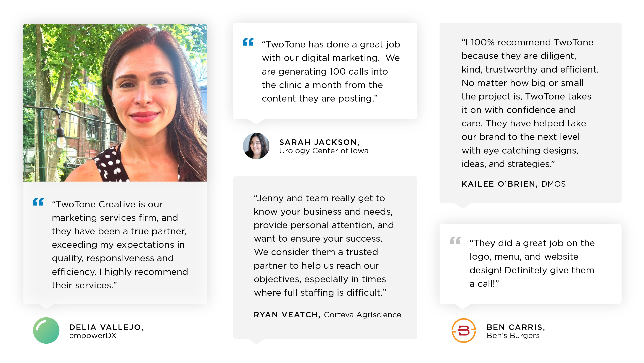
Task: Click the BEN CARRIS name
Action: click(516, 327)
